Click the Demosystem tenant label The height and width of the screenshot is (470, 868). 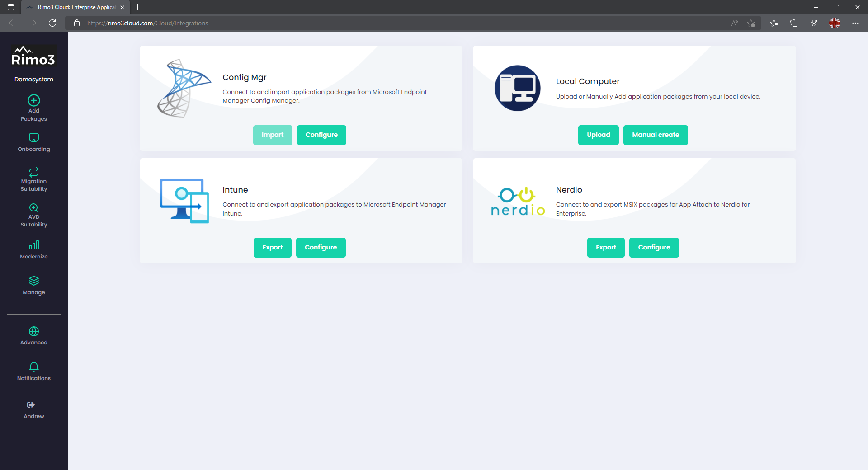pyautogui.click(x=34, y=80)
